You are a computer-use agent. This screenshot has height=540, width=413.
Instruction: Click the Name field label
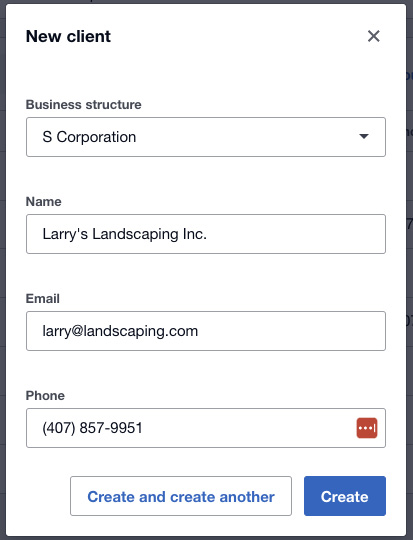pos(44,201)
